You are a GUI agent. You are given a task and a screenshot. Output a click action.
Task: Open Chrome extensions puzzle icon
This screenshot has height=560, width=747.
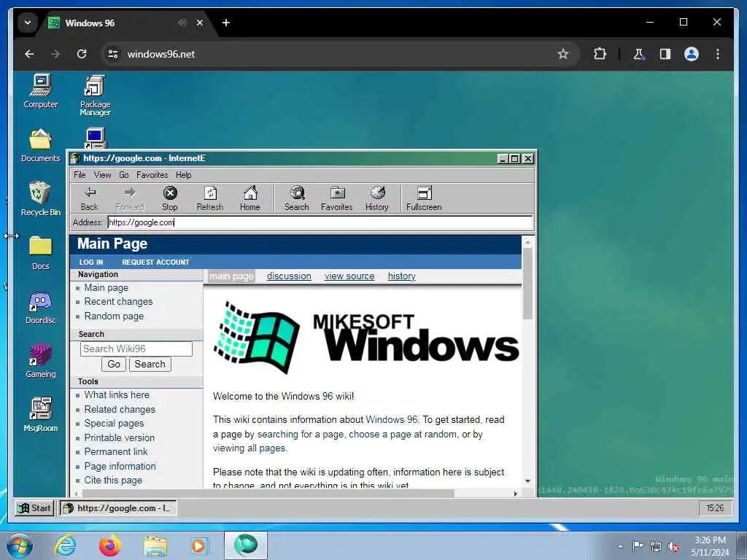pyautogui.click(x=600, y=54)
